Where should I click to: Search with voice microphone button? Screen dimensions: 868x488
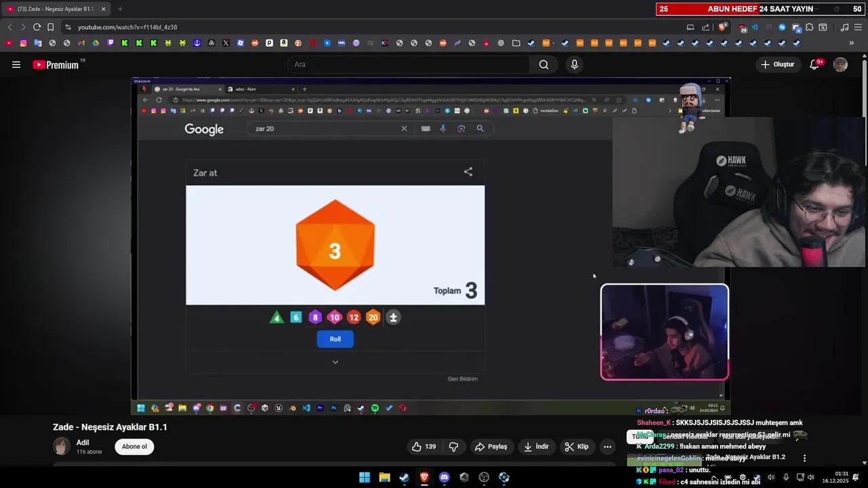(574, 64)
